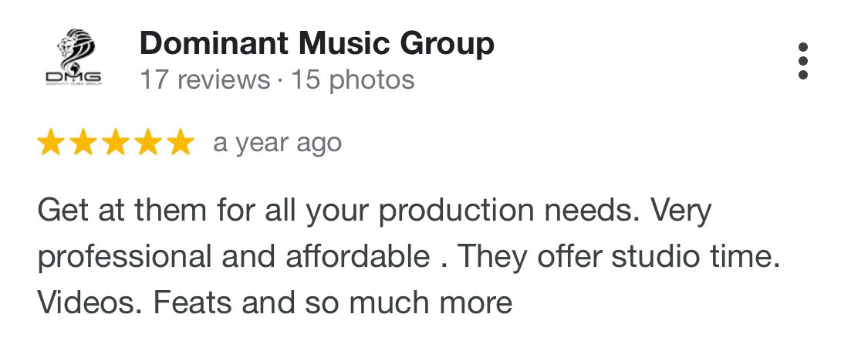Click the second yellow rating star
The height and width of the screenshot is (341, 868).
tap(83, 143)
